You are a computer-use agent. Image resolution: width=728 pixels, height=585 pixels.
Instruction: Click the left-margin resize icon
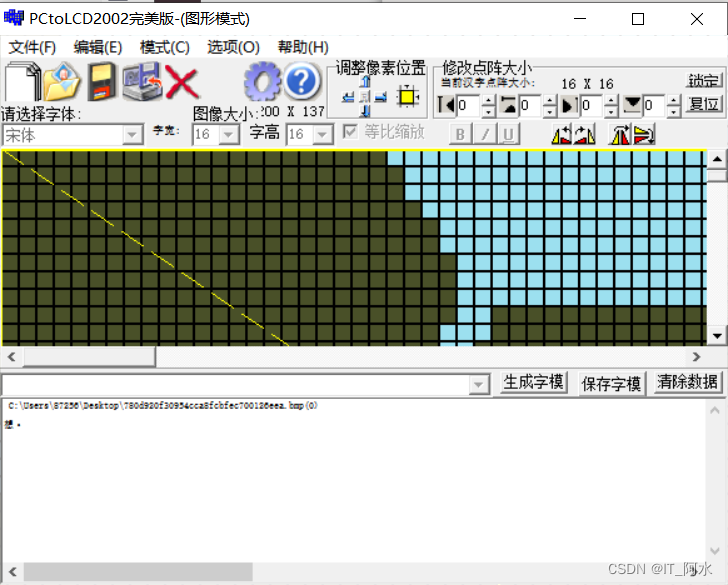(446, 105)
